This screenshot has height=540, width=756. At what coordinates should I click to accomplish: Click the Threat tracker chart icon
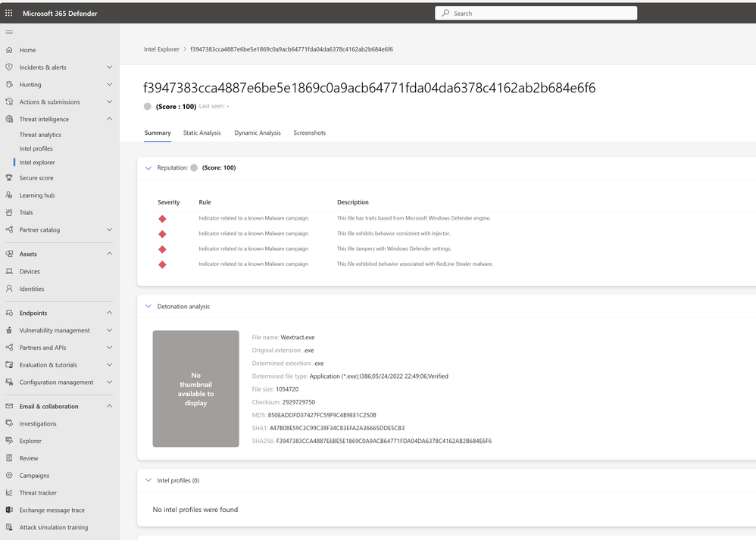(x=9, y=493)
